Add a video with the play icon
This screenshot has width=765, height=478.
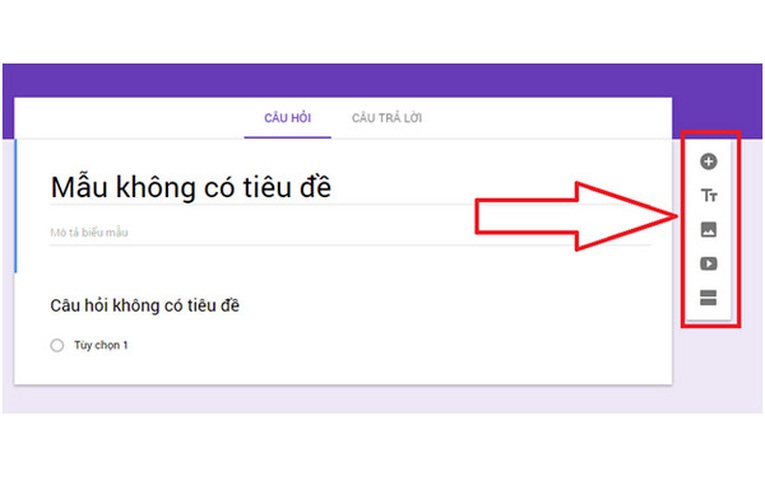click(708, 264)
